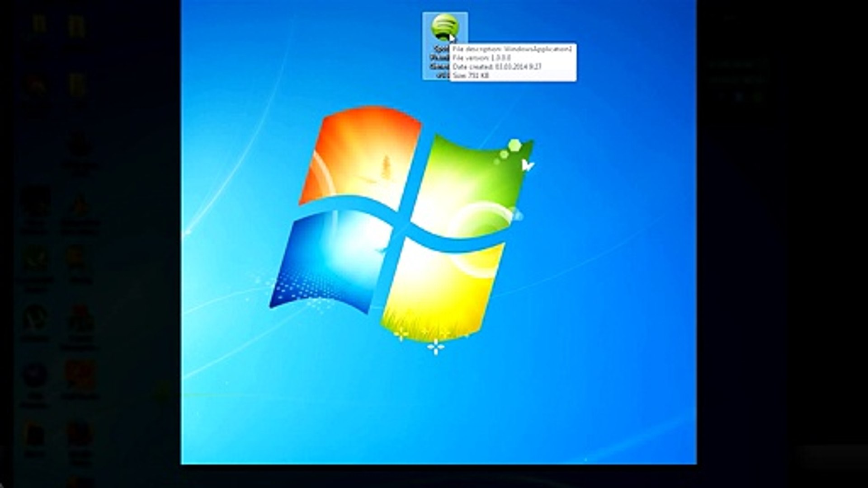Viewport: 868px width, 488px height.
Task: Click the "File version: 1.0.0.0" tooltip line
Action: (481, 58)
